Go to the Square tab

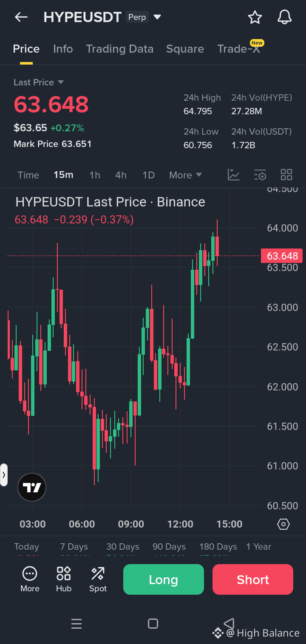pos(185,49)
